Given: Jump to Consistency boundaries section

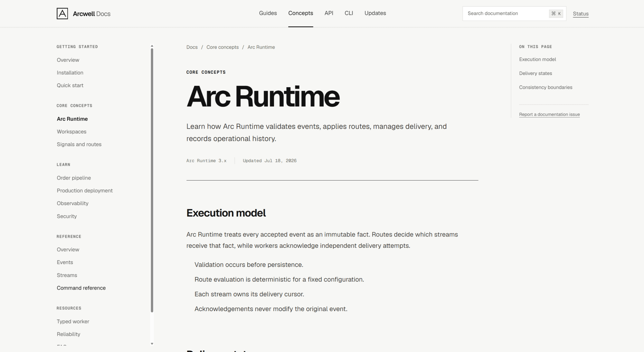Looking at the screenshot, I should 545,87.
